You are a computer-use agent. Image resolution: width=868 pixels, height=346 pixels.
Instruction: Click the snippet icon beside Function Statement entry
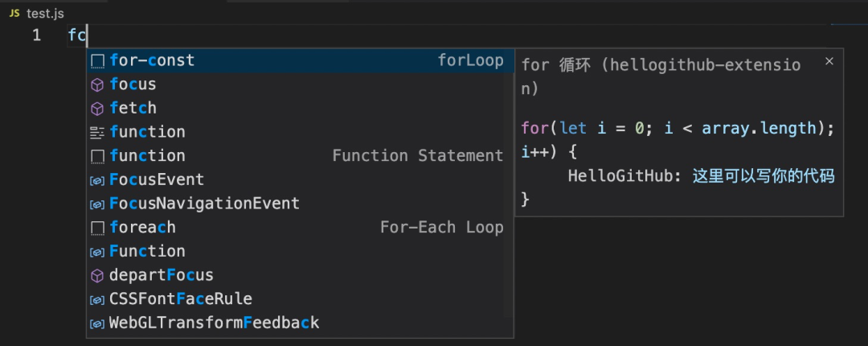click(x=97, y=156)
